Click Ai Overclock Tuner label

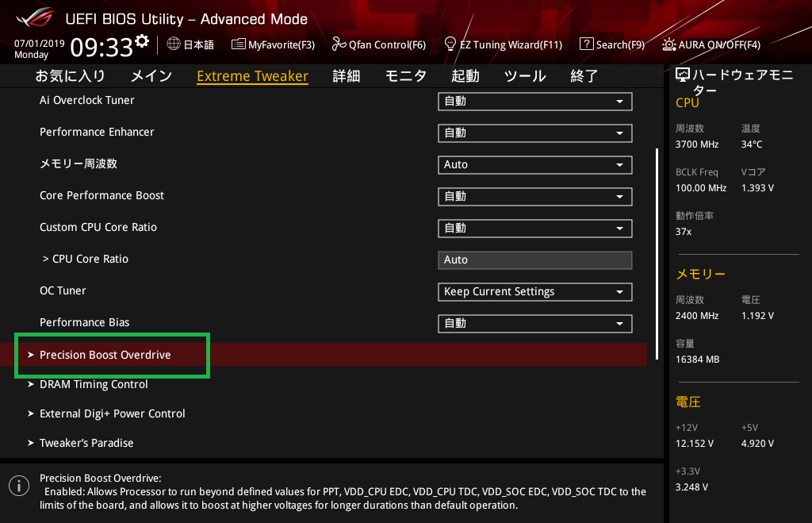pyautogui.click(x=87, y=100)
